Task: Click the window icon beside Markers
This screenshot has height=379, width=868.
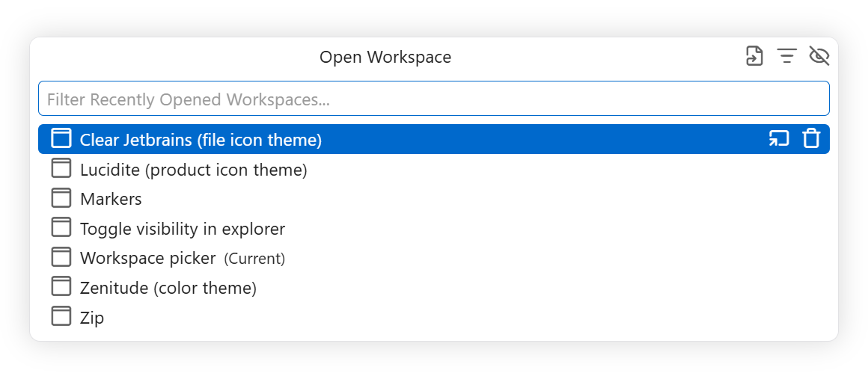Action: click(61, 198)
